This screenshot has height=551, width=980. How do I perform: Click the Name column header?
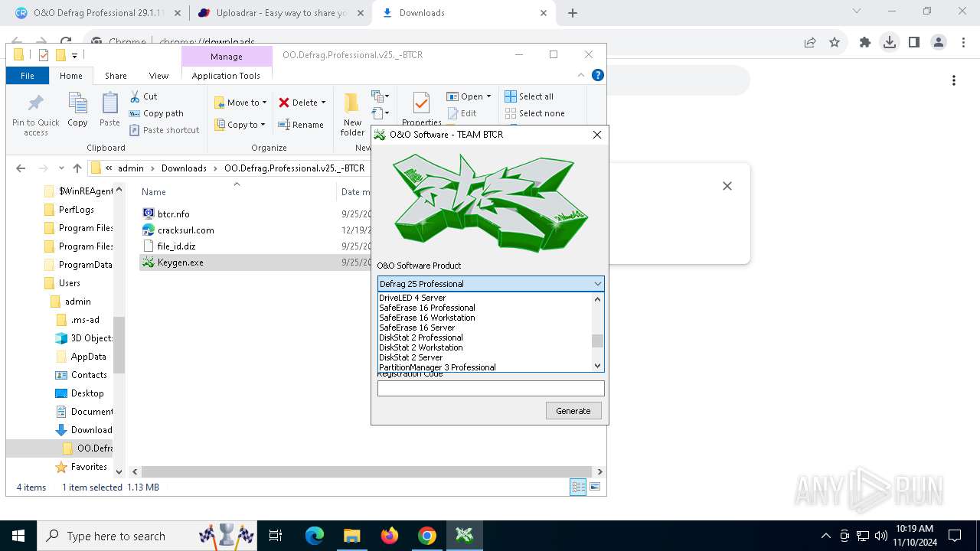[x=154, y=192]
